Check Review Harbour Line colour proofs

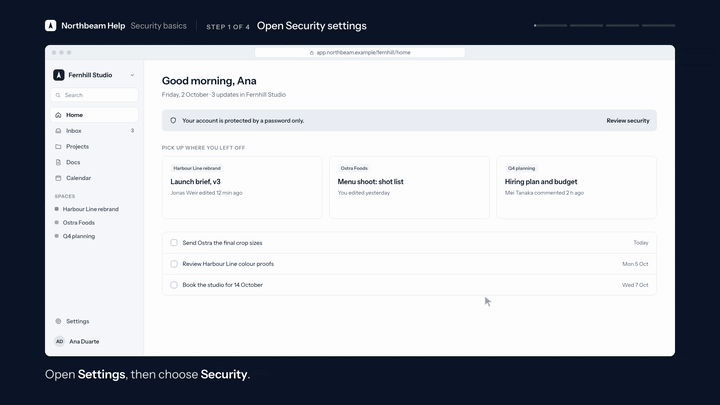coord(174,264)
